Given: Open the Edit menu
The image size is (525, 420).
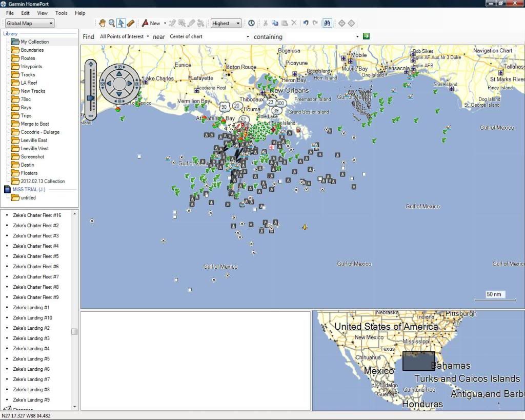Looking at the screenshot, I should (26, 13).
